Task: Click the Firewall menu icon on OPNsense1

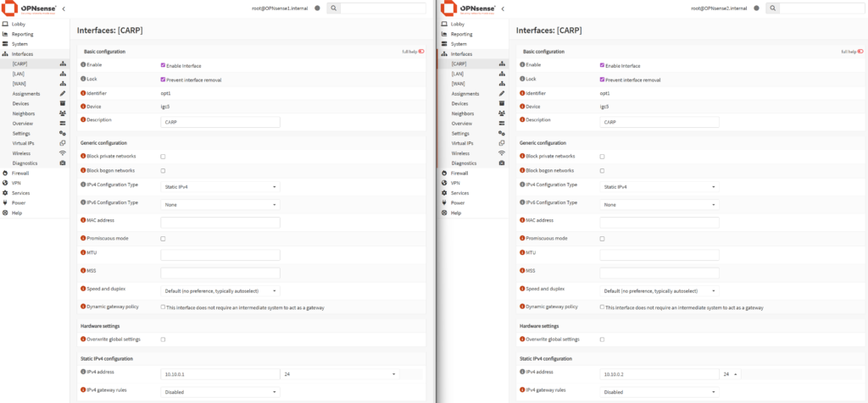Action: [x=5, y=173]
